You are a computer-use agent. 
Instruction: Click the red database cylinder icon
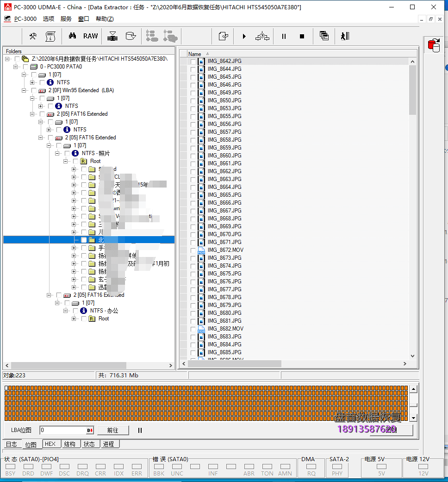(434, 45)
